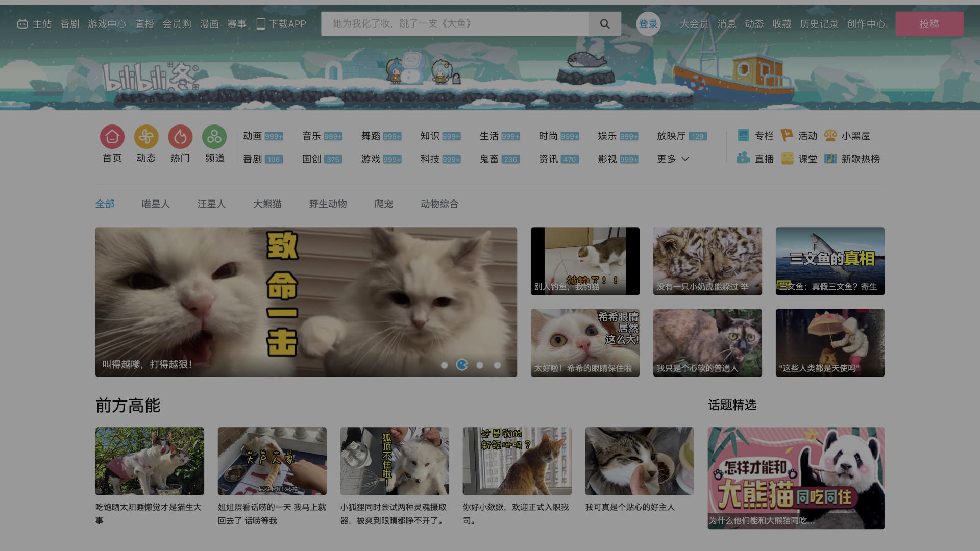Screen dimensions: 980x551
Task: Select the third carousel indicator dot
Action: pyautogui.click(x=480, y=365)
